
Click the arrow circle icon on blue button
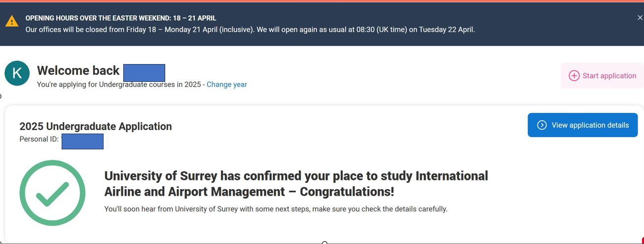(x=542, y=125)
